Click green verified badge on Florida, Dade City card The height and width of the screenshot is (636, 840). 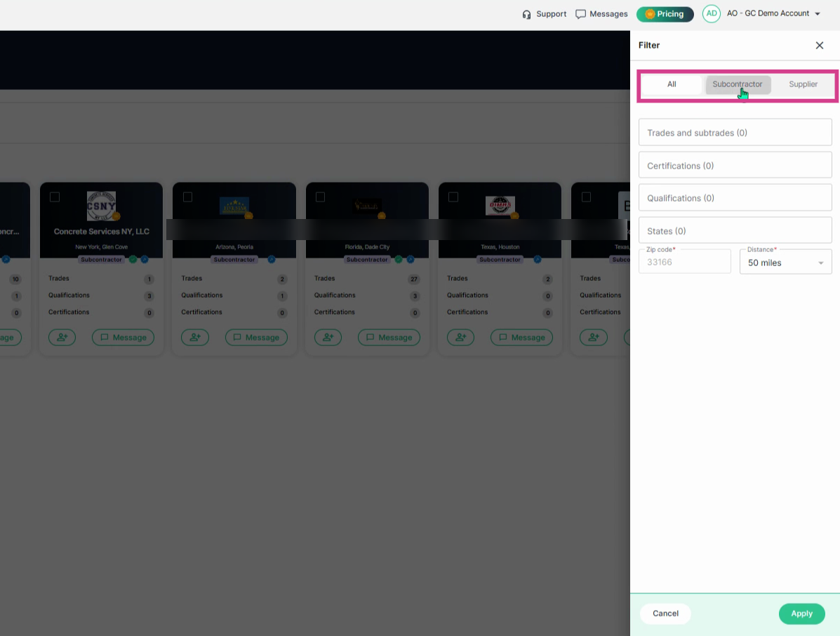[399, 259]
